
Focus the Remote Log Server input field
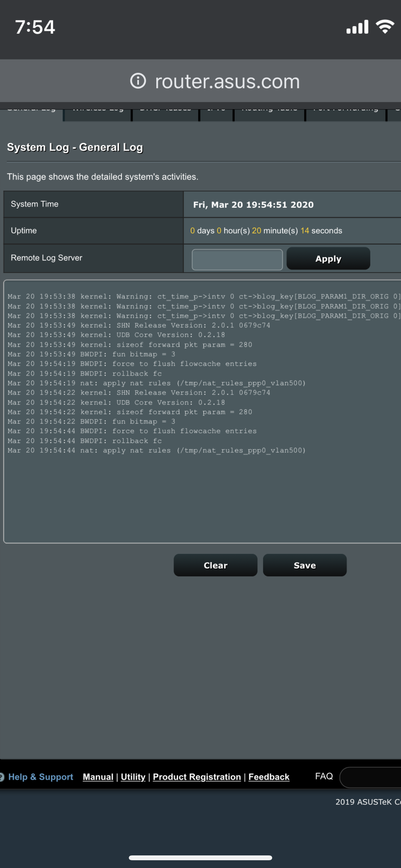pos(237,259)
